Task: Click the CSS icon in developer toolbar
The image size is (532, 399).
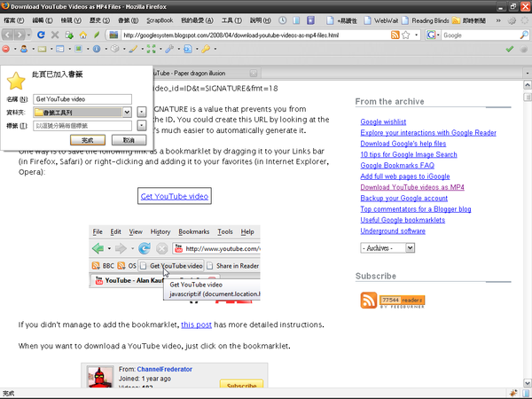Action: tap(42, 49)
